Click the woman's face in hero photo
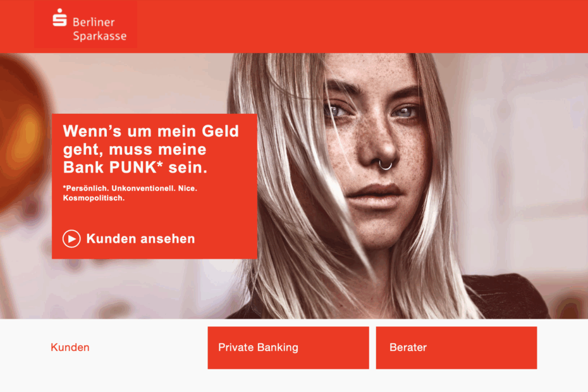 click(x=375, y=150)
